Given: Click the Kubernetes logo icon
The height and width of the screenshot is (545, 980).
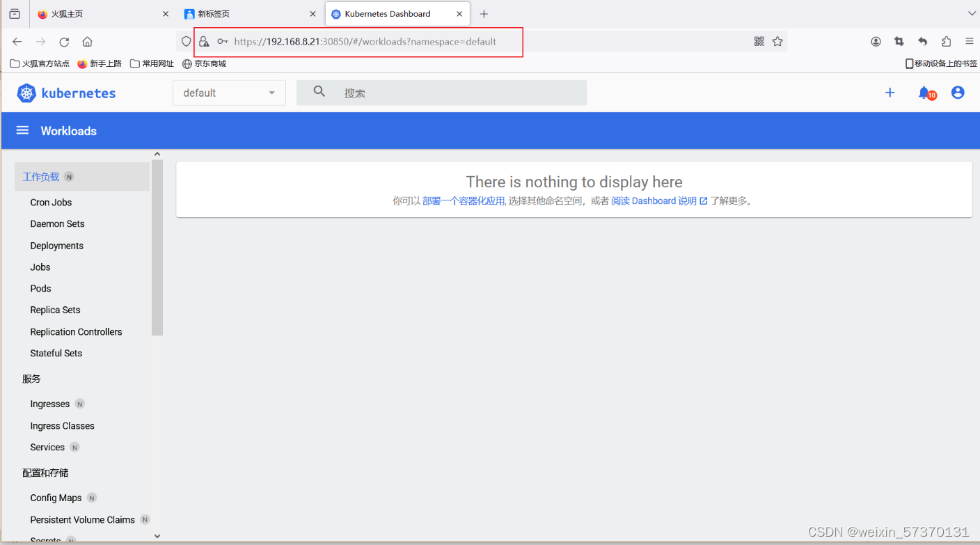Looking at the screenshot, I should click(26, 93).
